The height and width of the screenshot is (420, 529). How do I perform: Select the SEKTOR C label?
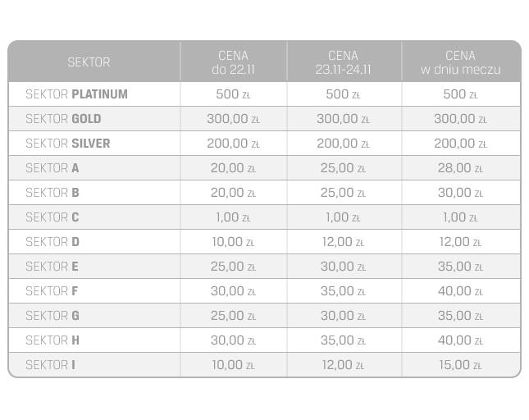[x=52, y=217]
